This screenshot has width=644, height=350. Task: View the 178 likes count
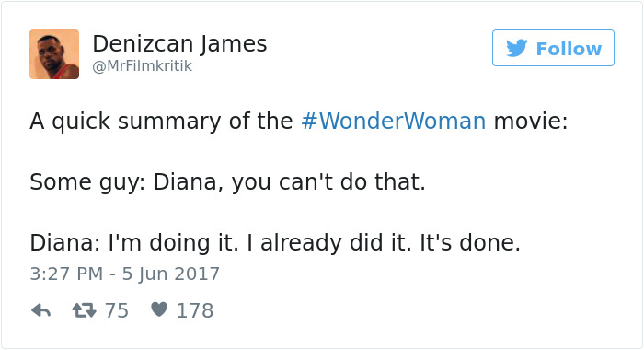tap(195, 310)
